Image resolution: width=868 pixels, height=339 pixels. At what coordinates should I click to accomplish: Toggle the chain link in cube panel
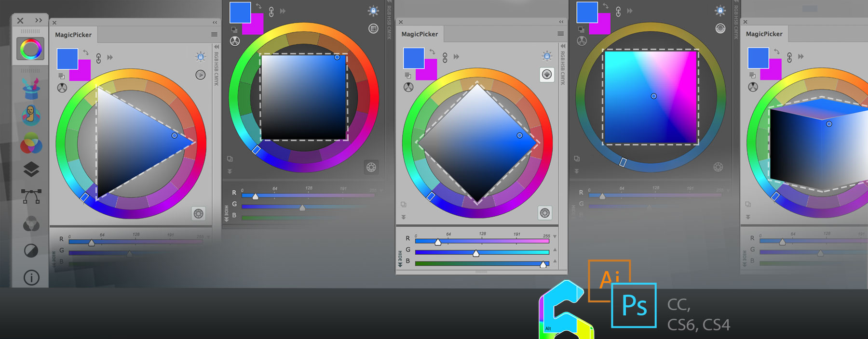tap(789, 58)
